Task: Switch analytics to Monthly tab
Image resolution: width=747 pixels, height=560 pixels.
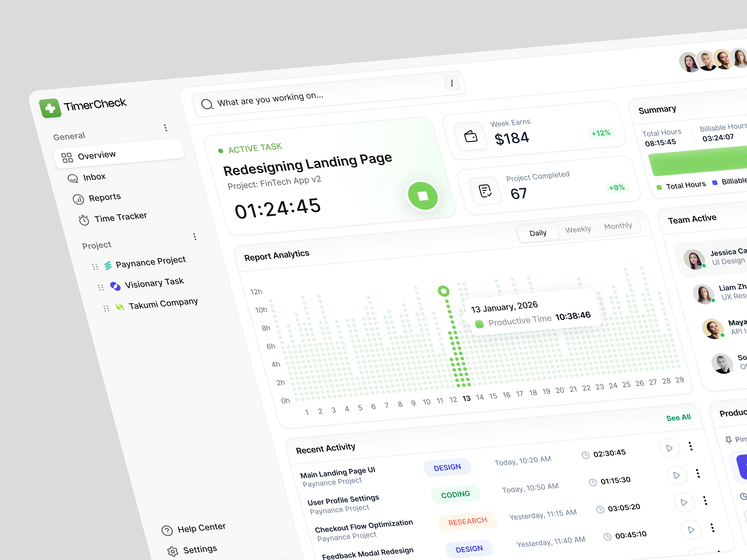Action: pos(618,226)
